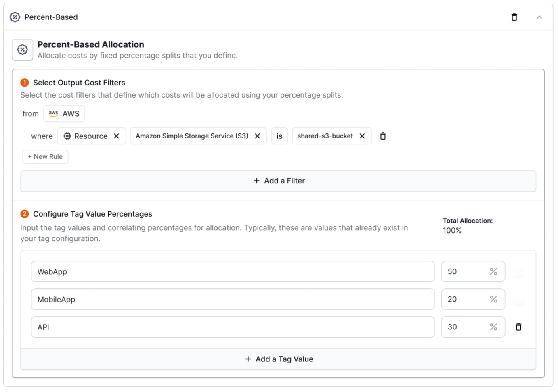Click the + Add a Tag Value button
The height and width of the screenshot is (392, 558).
click(x=279, y=359)
